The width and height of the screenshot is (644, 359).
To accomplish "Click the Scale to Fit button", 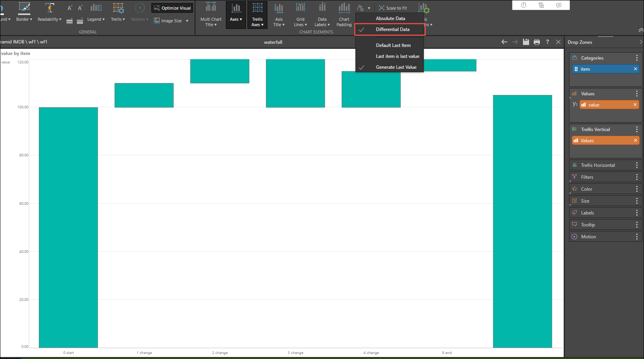I will (393, 8).
